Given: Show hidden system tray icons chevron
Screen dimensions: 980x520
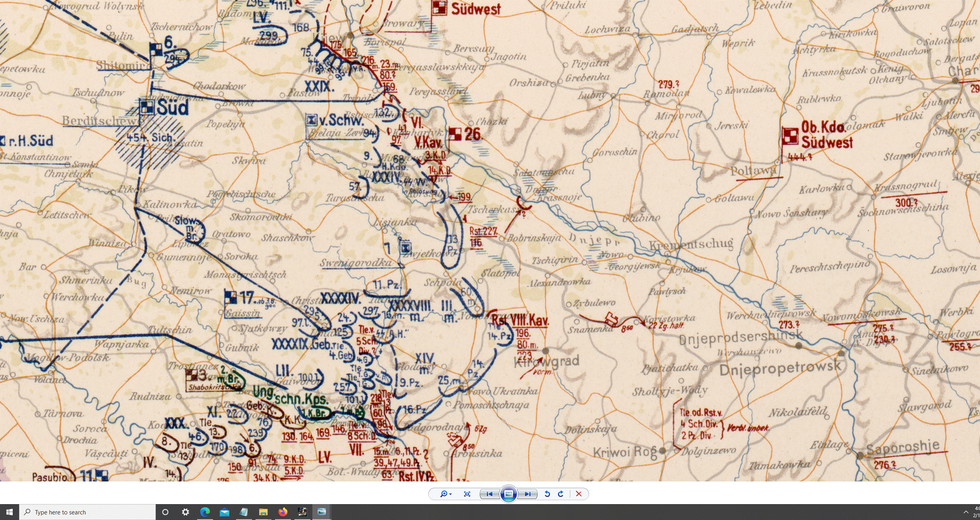Looking at the screenshot, I should pyautogui.click(x=966, y=512).
